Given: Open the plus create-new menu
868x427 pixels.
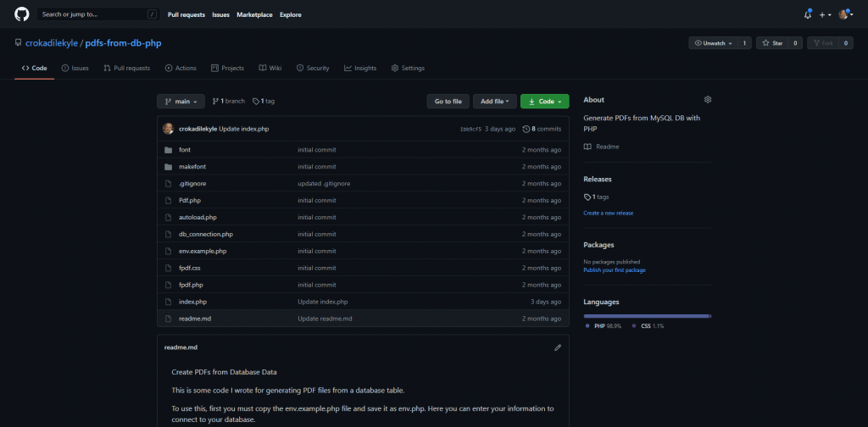Looking at the screenshot, I should pyautogui.click(x=825, y=14).
